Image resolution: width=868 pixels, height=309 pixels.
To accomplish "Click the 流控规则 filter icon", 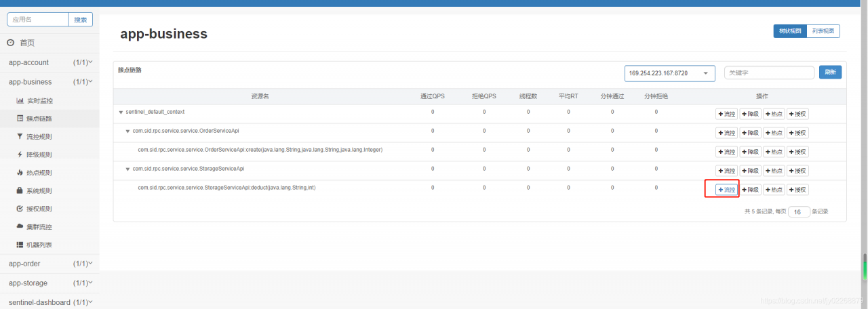I will coord(20,136).
